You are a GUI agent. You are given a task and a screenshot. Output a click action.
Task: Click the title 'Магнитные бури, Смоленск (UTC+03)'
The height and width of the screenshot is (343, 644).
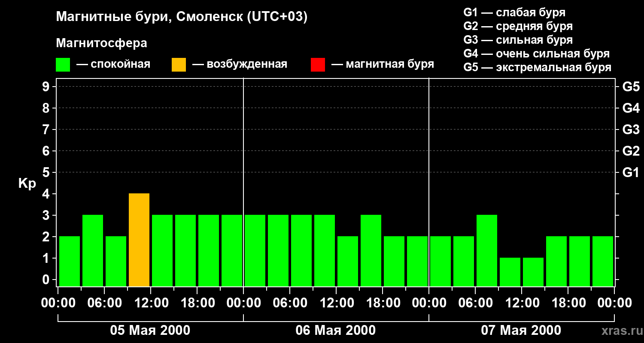(182, 17)
